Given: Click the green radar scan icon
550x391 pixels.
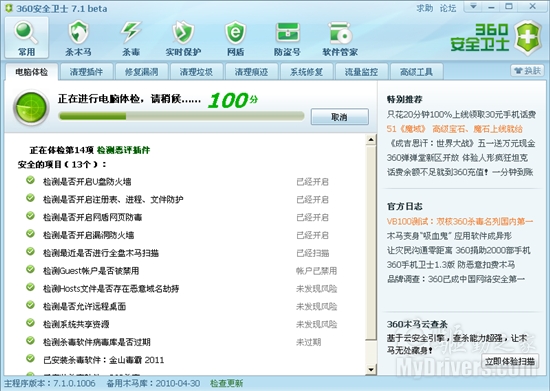Looking at the screenshot, I should pos(31,108).
